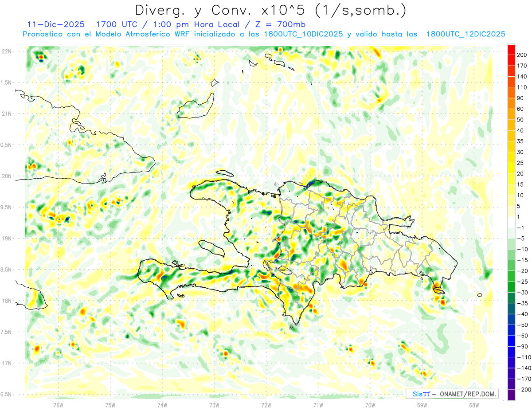532x411 pixels.
Task: Click the 7.5N latitude label
Action: click(6, 332)
